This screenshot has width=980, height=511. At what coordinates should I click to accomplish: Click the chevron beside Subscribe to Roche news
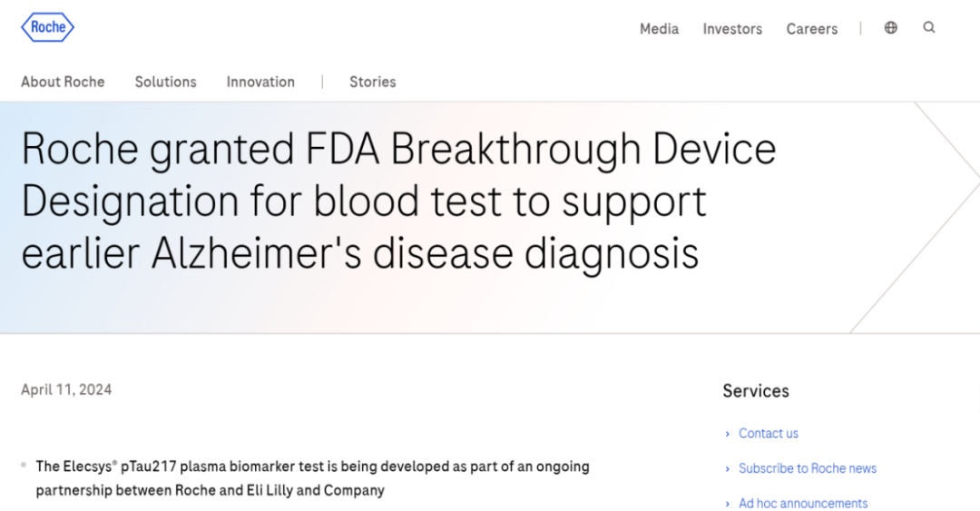click(728, 469)
